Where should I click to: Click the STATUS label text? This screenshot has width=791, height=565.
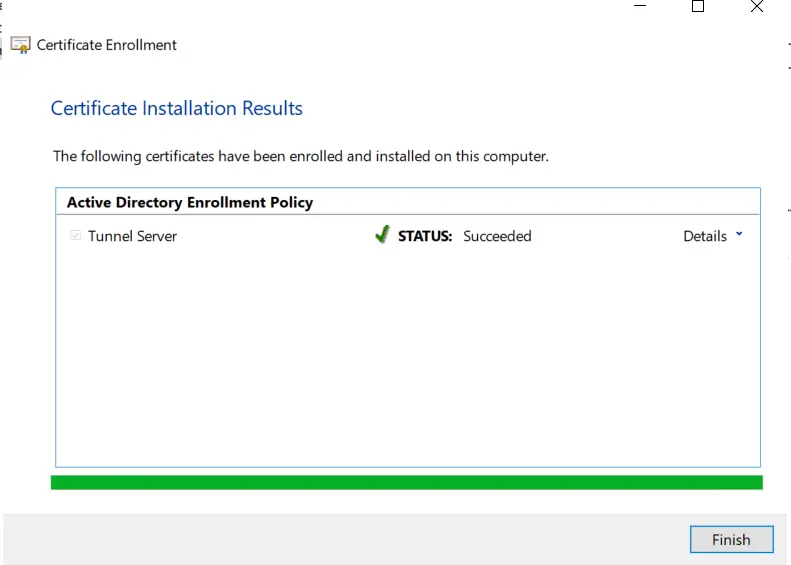point(425,236)
